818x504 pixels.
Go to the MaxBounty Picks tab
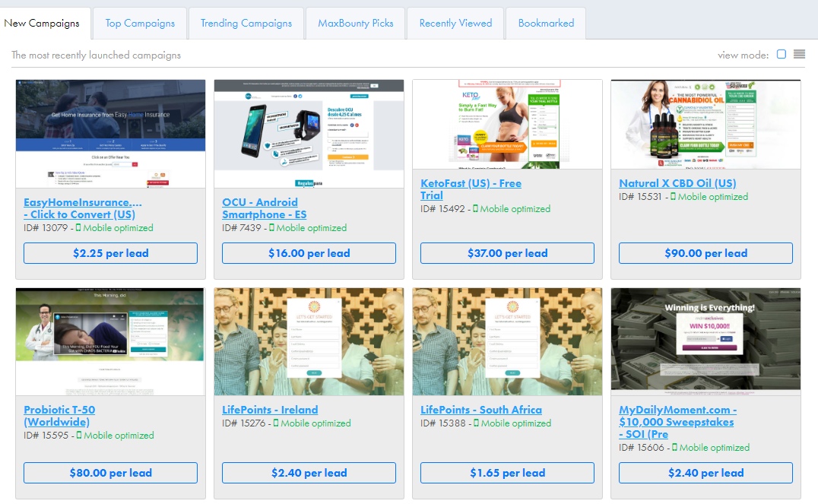355,23
